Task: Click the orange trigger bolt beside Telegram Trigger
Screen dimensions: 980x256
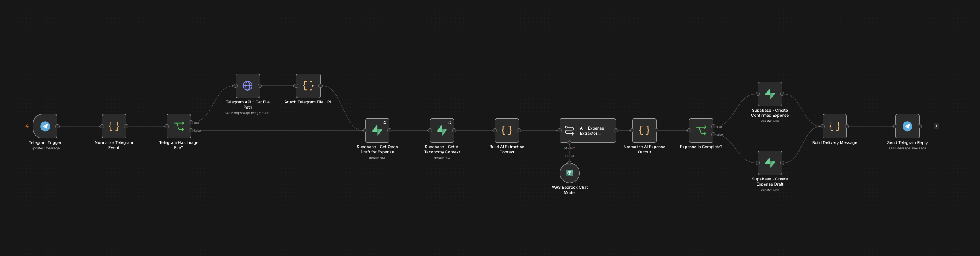Action: [x=27, y=126]
